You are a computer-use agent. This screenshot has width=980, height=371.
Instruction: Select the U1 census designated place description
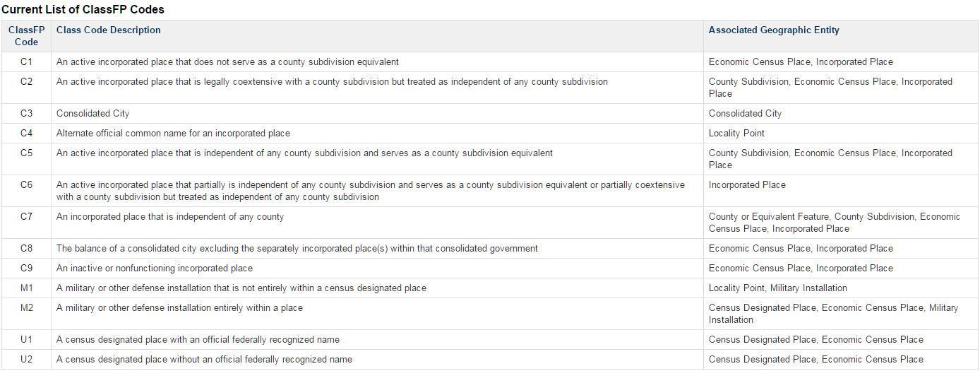[198, 340]
